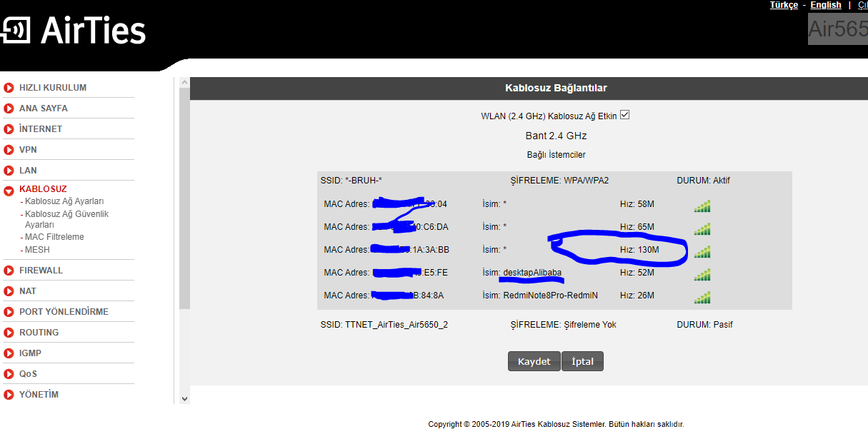Open the İNTERNET menu
The width and height of the screenshot is (868, 444).
click(x=41, y=129)
